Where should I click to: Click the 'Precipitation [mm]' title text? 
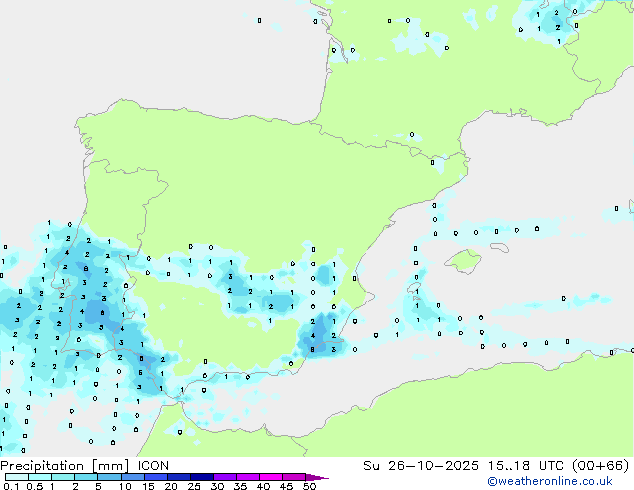click(x=64, y=466)
